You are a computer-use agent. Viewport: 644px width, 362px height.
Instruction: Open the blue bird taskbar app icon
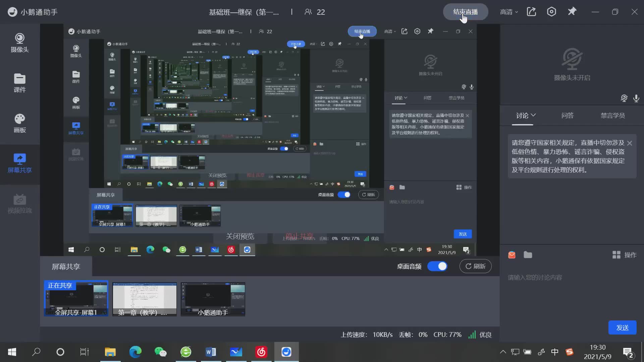236,352
